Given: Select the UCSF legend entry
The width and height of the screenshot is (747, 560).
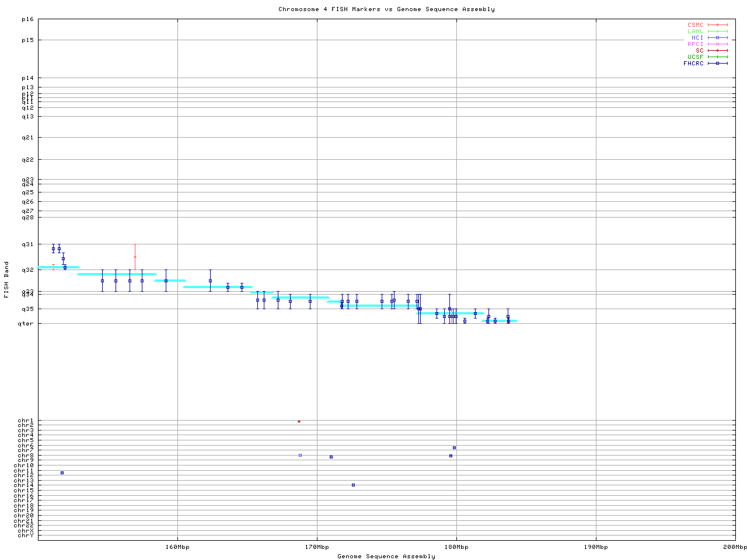Looking at the screenshot, I should coord(695,57).
